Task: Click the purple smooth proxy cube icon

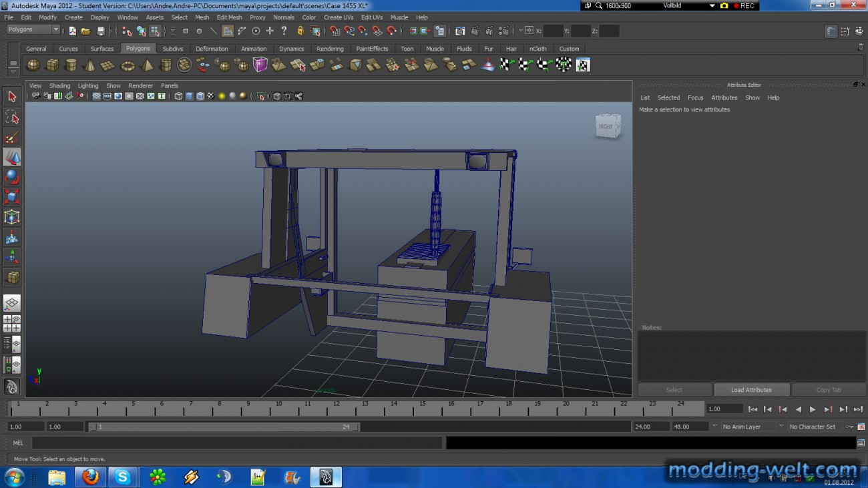Action: (x=260, y=65)
